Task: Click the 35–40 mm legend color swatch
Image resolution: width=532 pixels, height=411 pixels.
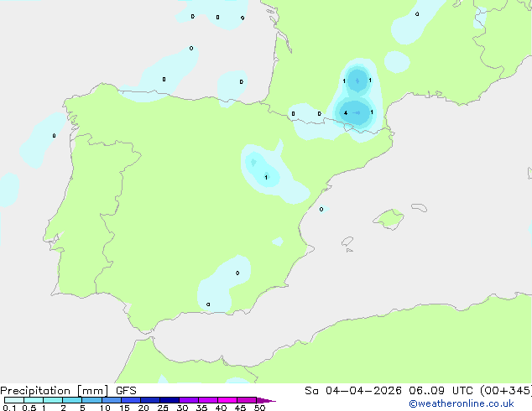Action: [208, 400]
